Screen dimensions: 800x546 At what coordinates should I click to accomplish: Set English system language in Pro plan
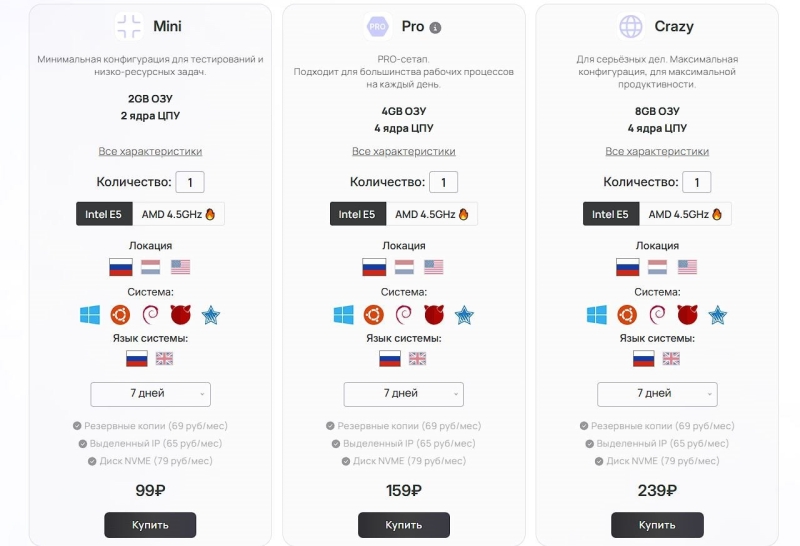tap(418, 359)
